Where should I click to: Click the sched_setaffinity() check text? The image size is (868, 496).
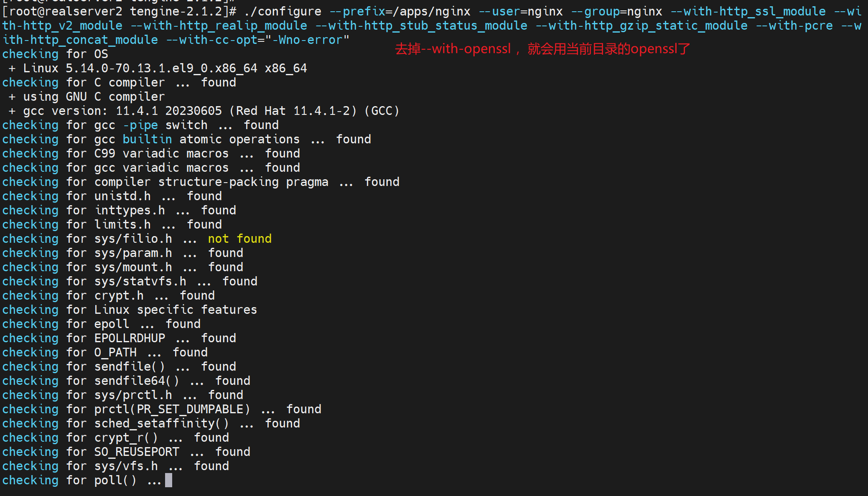(161, 423)
